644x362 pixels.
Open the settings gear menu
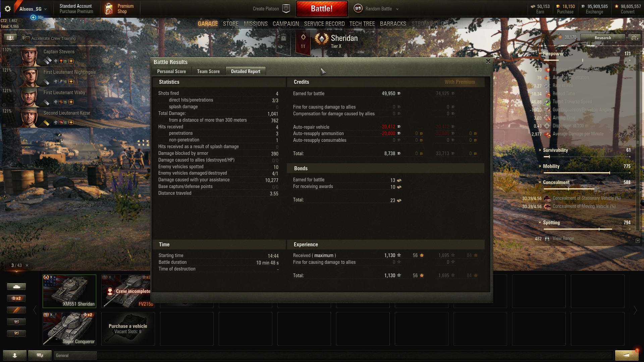click(7, 9)
